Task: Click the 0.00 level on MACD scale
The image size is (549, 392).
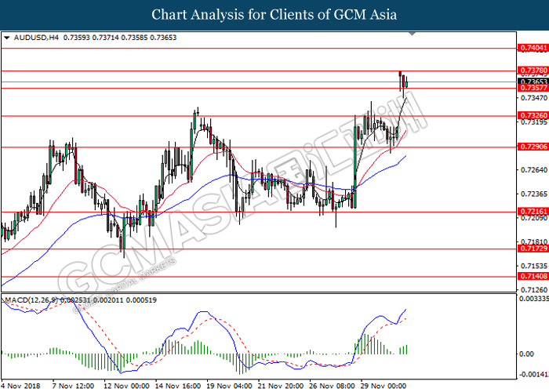Action: [527, 354]
